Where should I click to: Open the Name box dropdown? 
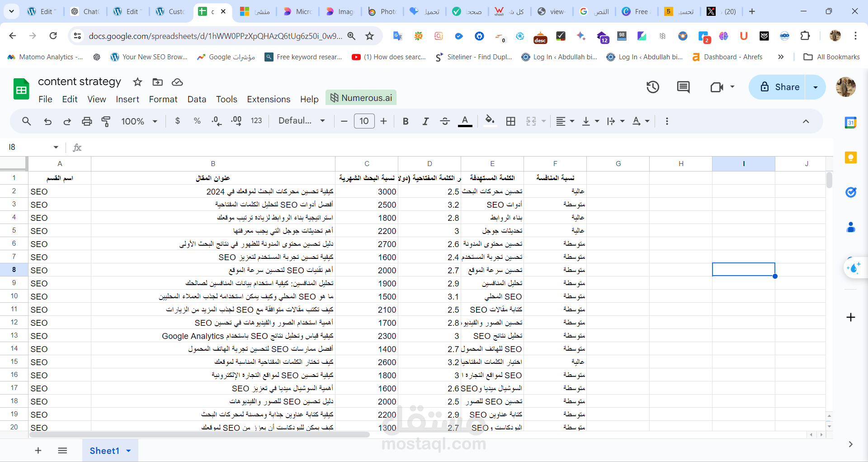point(56,147)
